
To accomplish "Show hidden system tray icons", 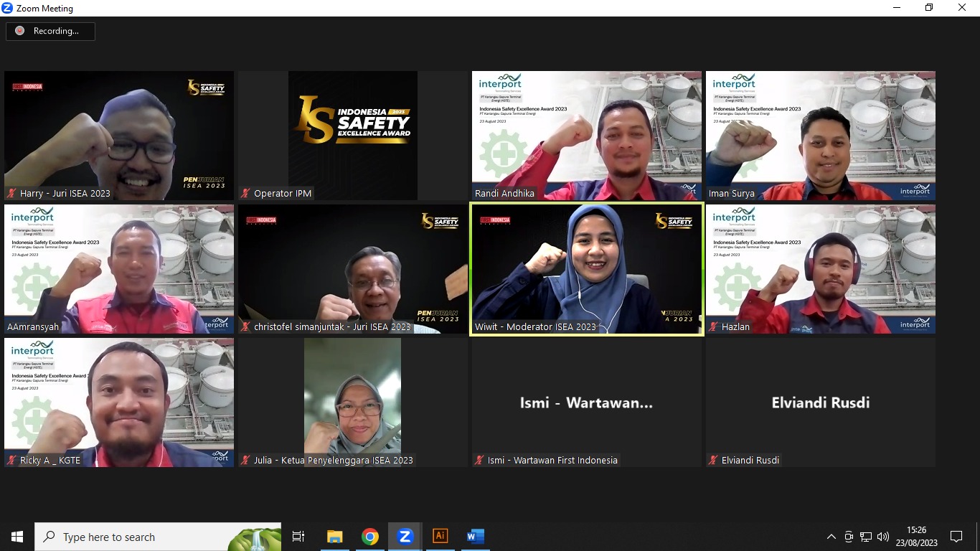I will click(x=831, y=537).
